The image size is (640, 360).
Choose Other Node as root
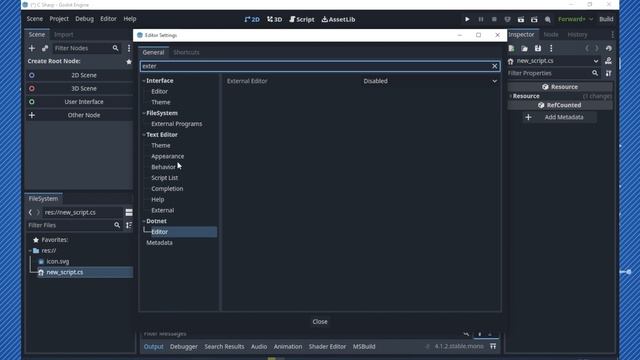tap(79, 115)
